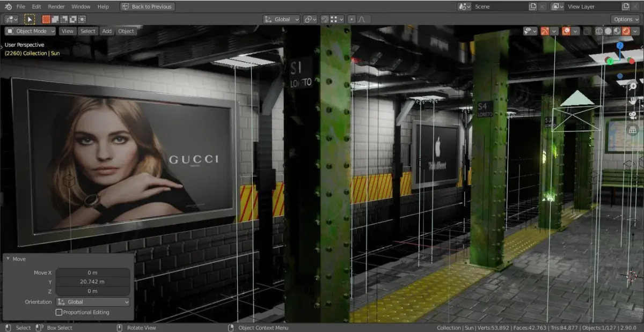Enable the Proportional Editing checkbox

pyautogui.click(x=59, y=312)
